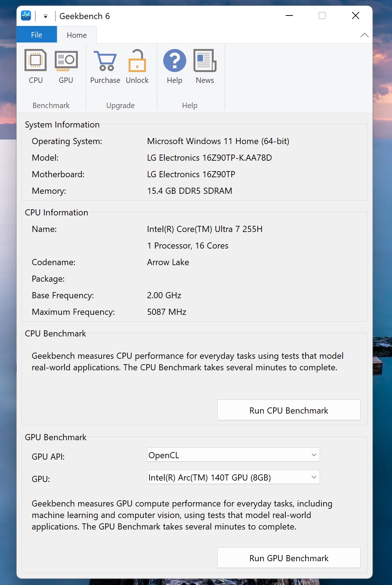Start the Run CPU Benchmark button

tap(289, 410)
